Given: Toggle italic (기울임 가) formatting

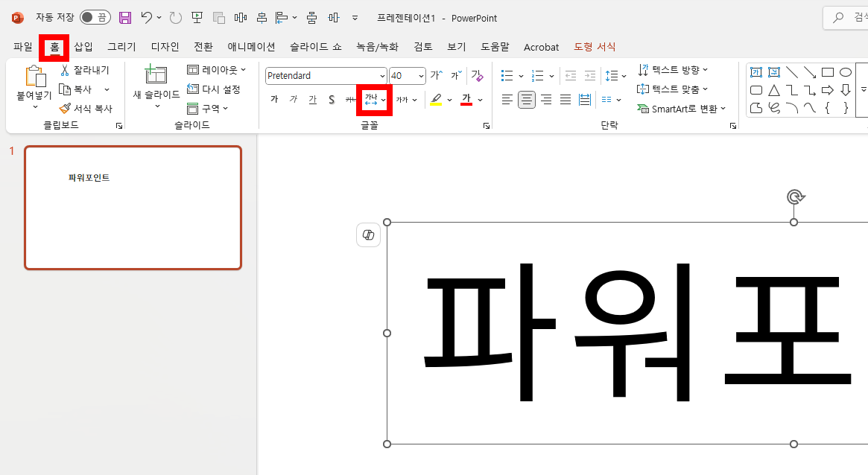Looking at the screenshot, I should pyautogui.click(x=294, y=100).
